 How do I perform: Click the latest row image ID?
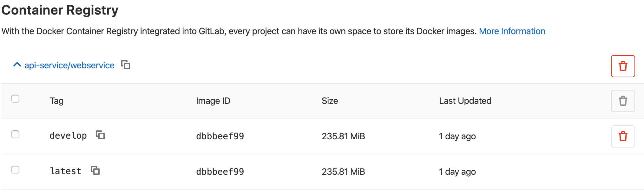pos(220,172)
